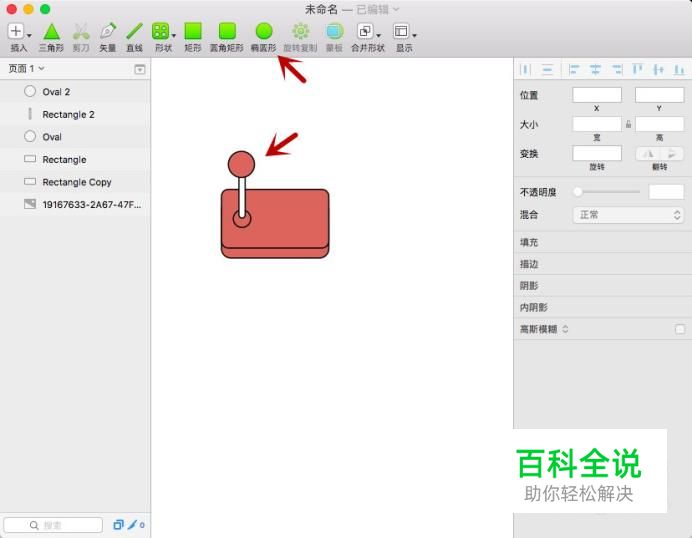Image resolution: width=692 pixels, height=538 pixels.
Task: Open the Display (显示) dropdown arrow
Action: coord(414,35)
